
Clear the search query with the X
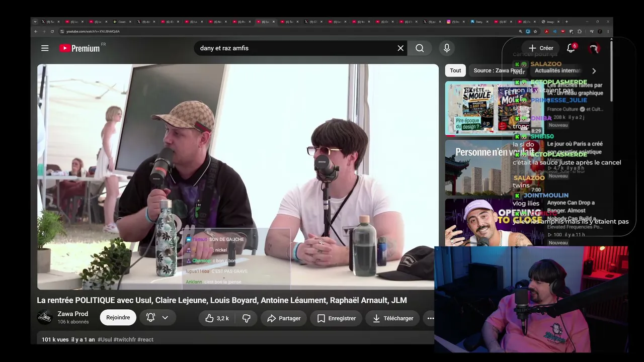tap(400, 48)
